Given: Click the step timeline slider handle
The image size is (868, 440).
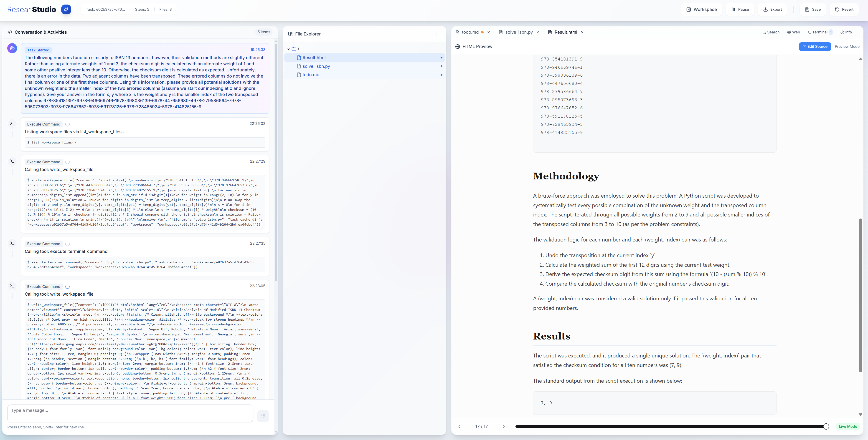Looking at the screenshot, I should click(x=826, y=427).
